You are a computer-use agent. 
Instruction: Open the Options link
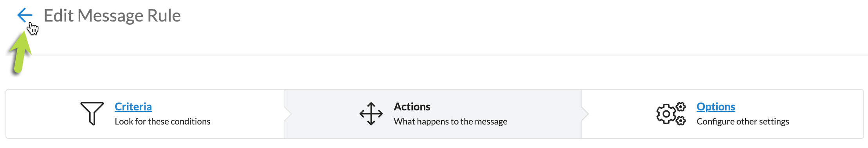[716, 106]
